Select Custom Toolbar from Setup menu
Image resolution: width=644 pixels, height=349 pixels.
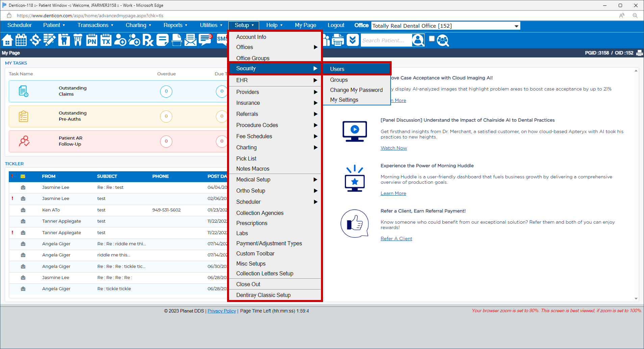[x=255, y=253]
